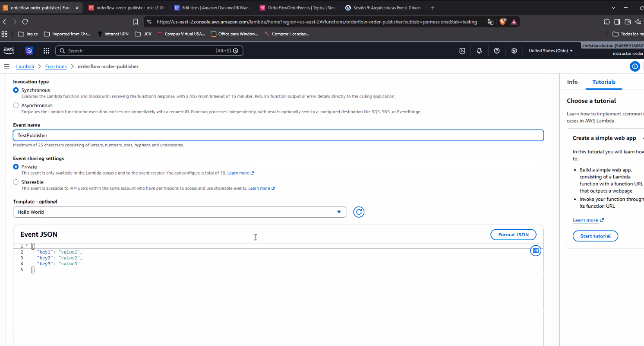Switch to the OrderFlowOrderEvents Topics browser tab
The width and height of the screenshot is (644, 346).
[x=297, y=8]
